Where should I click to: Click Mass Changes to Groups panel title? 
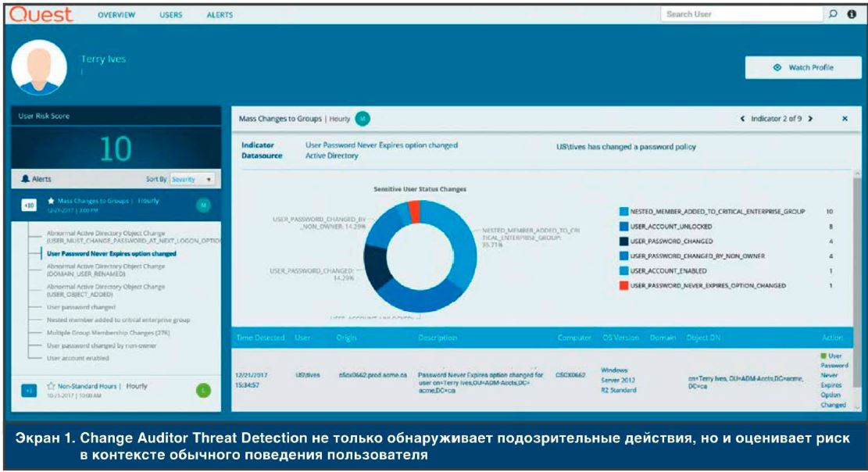(280, 119)
